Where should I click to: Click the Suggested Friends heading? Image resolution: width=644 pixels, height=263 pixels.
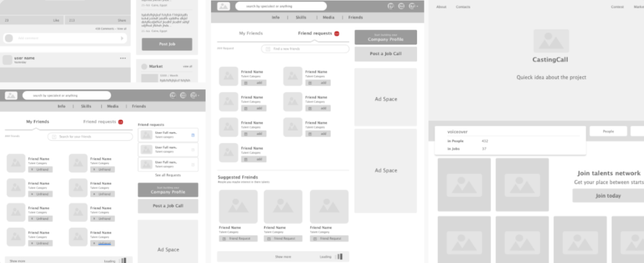pos(238,177)
